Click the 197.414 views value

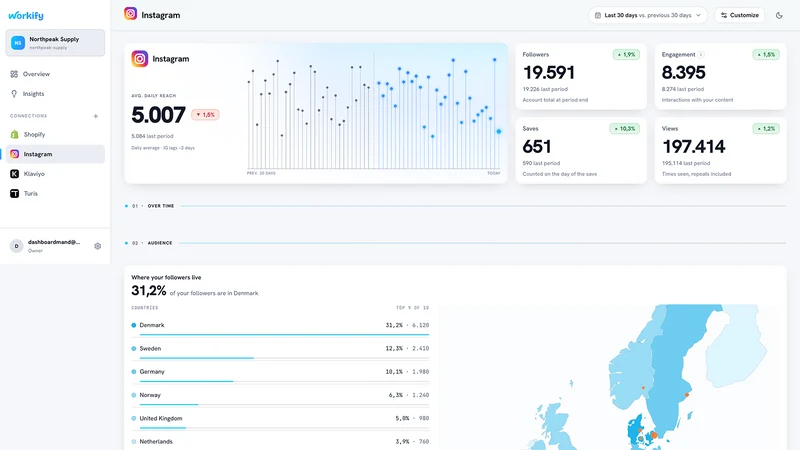(694, 147)
